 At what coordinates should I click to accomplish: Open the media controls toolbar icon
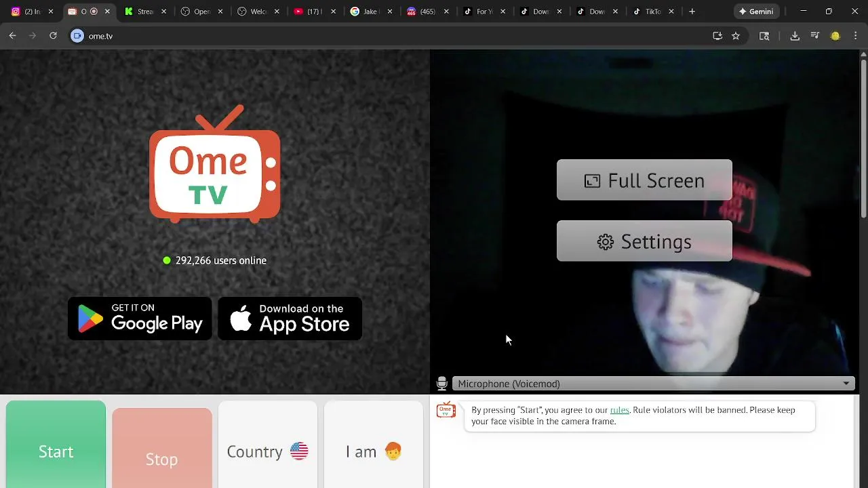point(815,36)
